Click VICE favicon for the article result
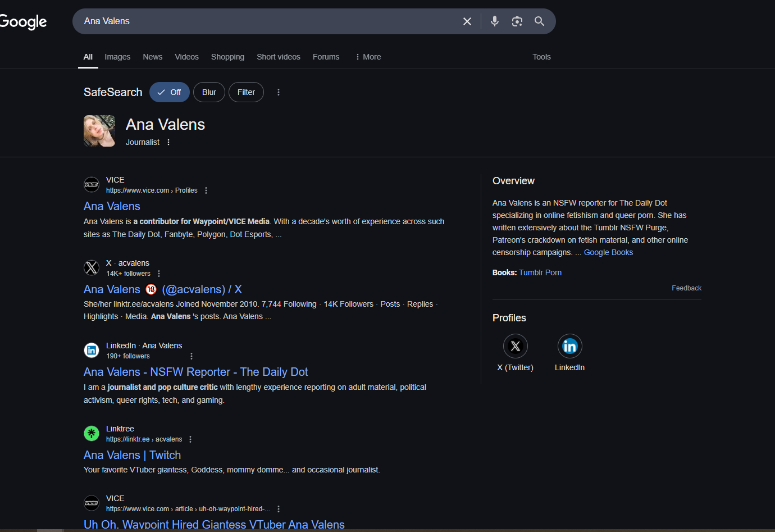The height and width of the screenshot is (532, 775). [92, 503]
